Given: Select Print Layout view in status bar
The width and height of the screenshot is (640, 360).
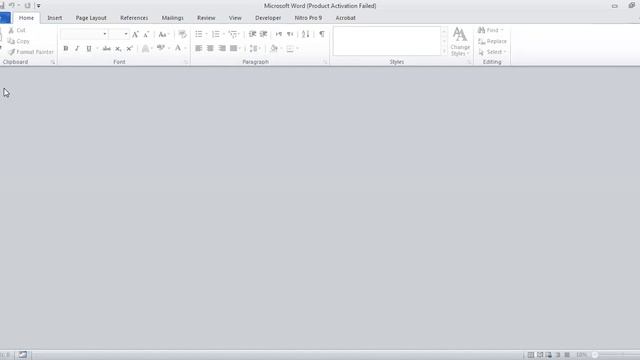Looking at the screenshot, I should click(530, 355).
